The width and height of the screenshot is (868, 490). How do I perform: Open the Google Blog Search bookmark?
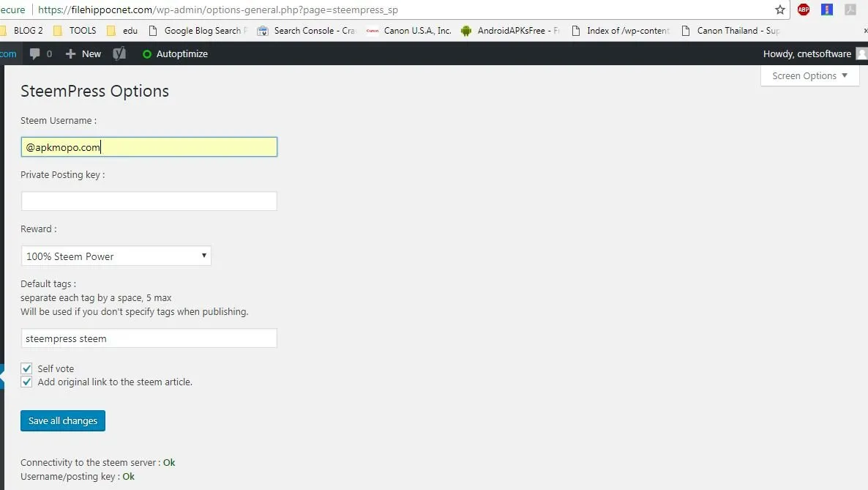pos(198,31)
